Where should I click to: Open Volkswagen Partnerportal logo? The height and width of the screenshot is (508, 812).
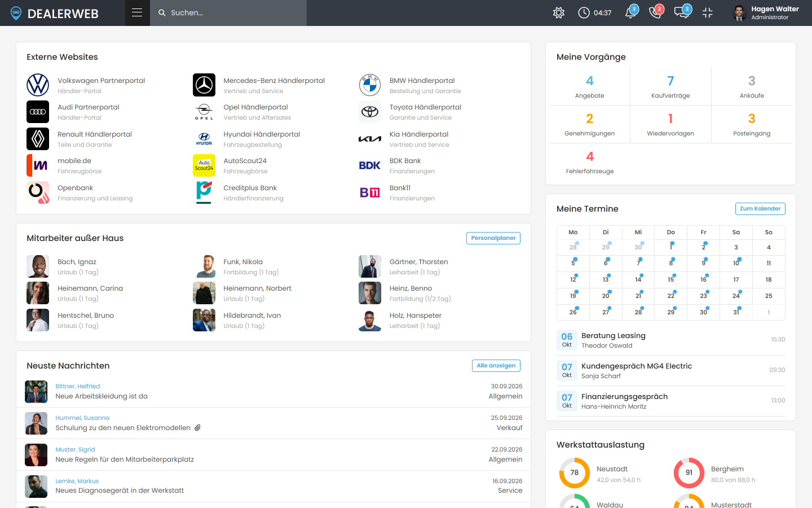pyautogui.click(x=38, y=85)
